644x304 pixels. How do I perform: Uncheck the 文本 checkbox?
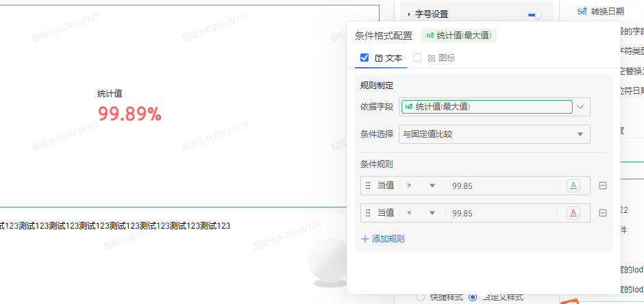point(364,58)
